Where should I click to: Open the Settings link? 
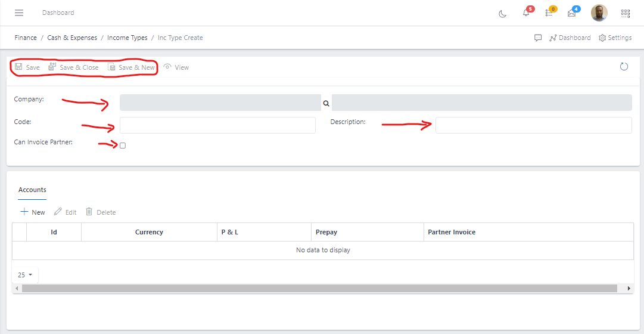click(x=615, y=38)
